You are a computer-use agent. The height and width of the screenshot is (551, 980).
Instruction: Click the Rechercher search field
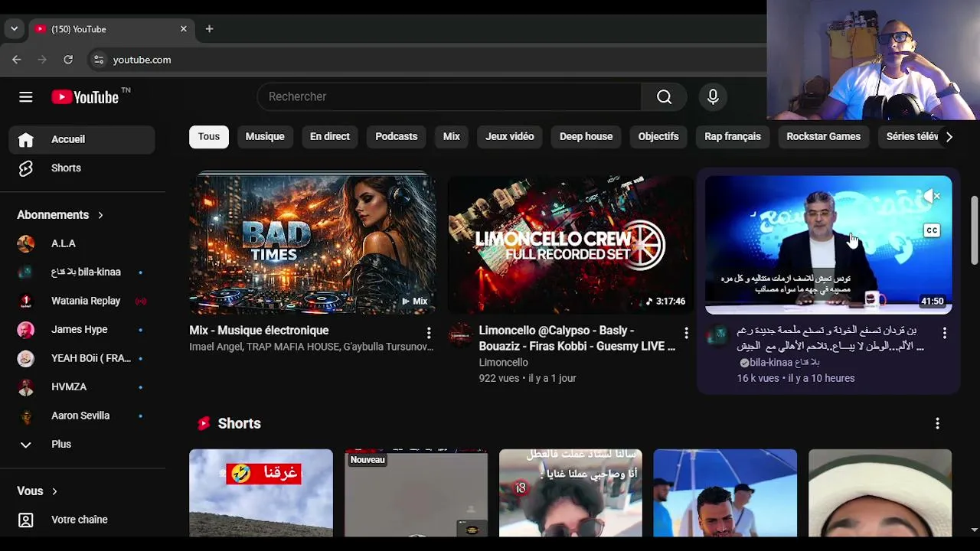coord(450,96)
